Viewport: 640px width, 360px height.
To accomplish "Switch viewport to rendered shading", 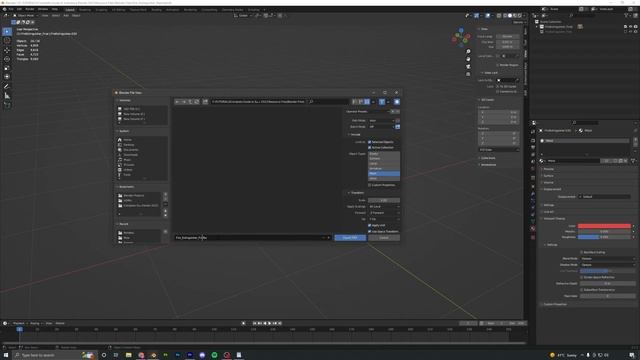I will [x=520, y=16].
